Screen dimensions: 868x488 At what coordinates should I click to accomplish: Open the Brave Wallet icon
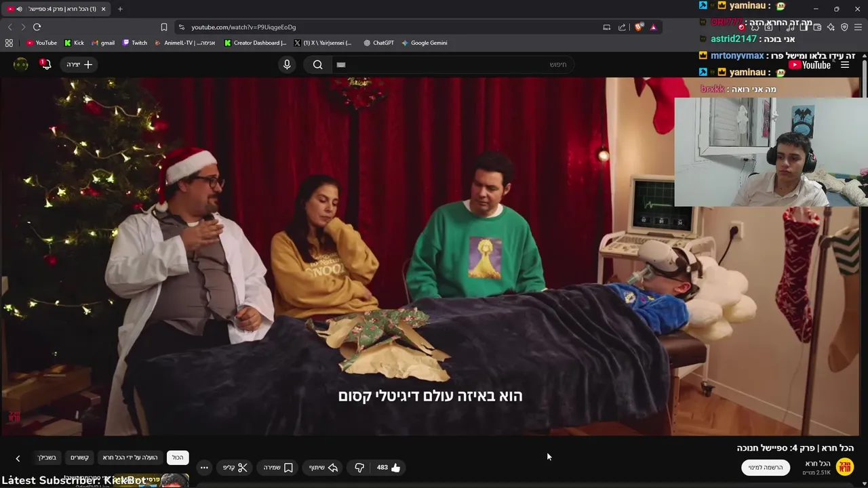coord(817,27)
